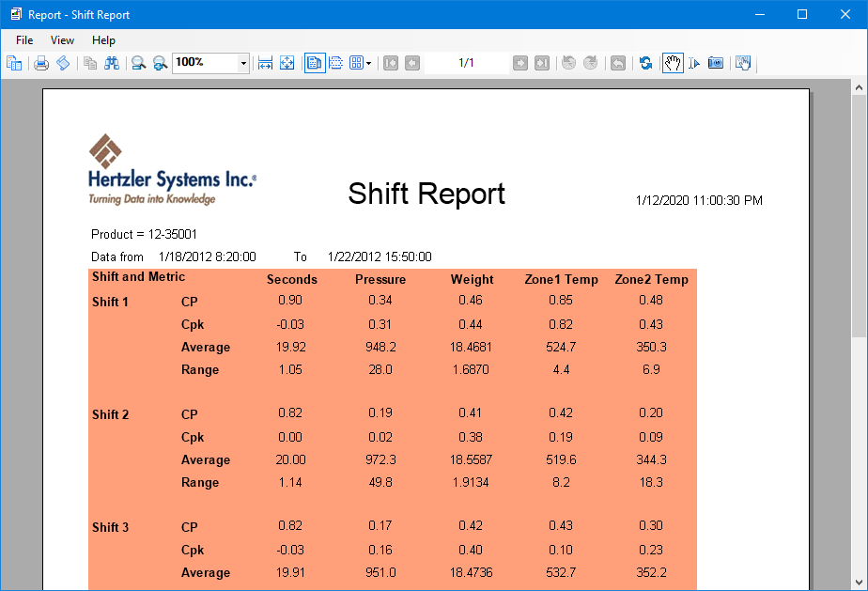Open the File menu
868x591 pixels.
(x=24, y=40)
